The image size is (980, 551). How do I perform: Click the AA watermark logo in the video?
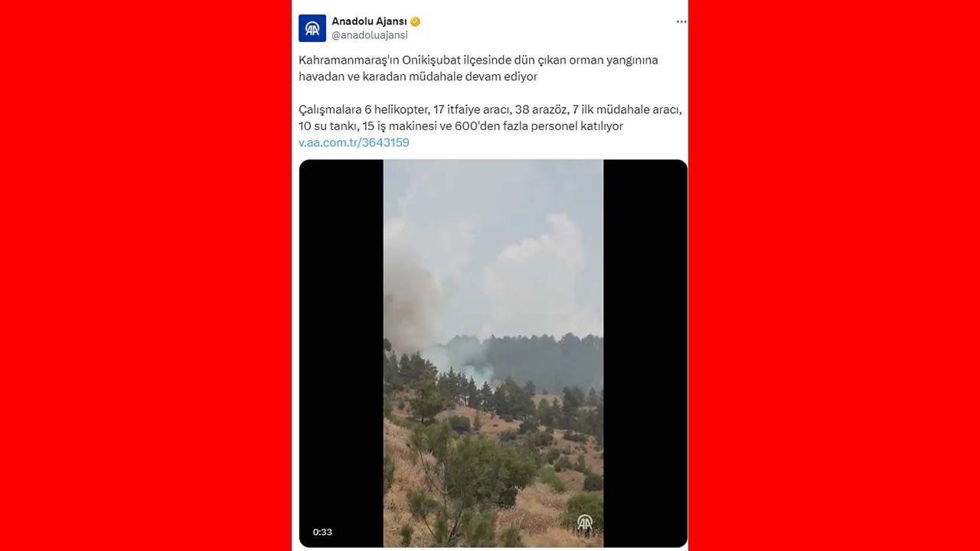[x=585, y=523]
